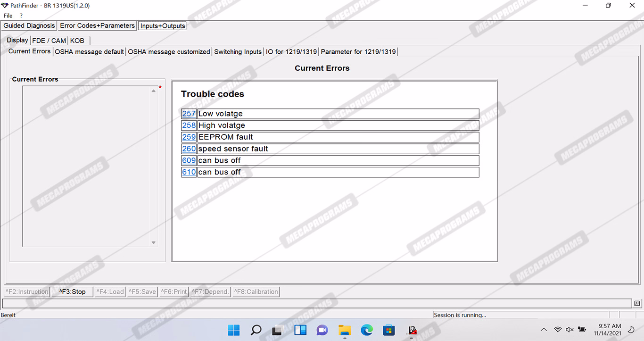Open the Widgets panel icon
Image resolution: width=644 pixels, height=341 pixels.
coord(300,330)
